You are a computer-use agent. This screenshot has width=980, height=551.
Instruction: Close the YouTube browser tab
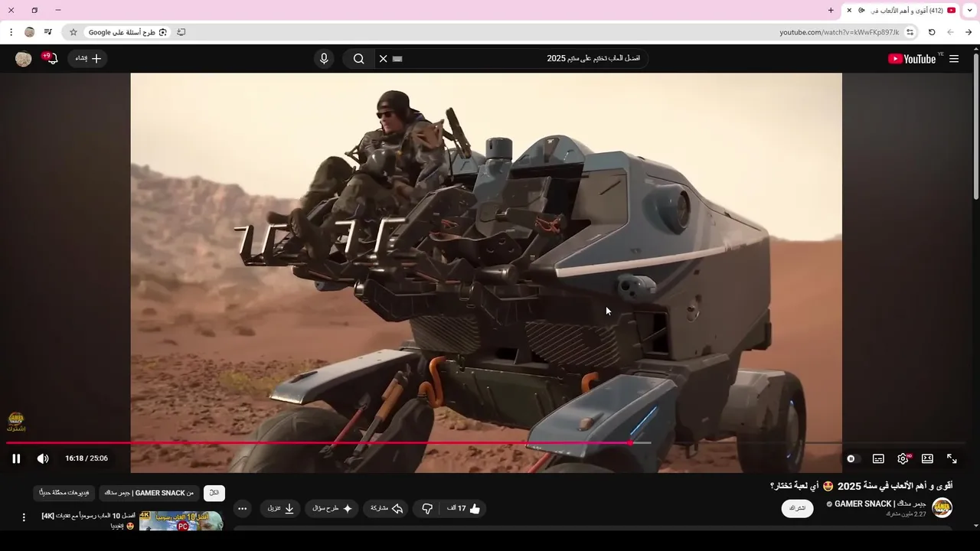point(849,10)
